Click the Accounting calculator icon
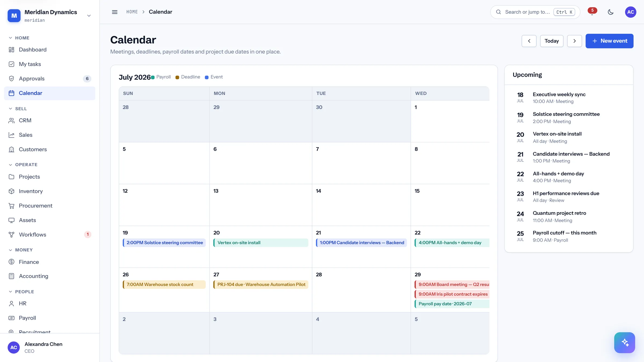This screenshot has height=362, width=644. point(11,276)
